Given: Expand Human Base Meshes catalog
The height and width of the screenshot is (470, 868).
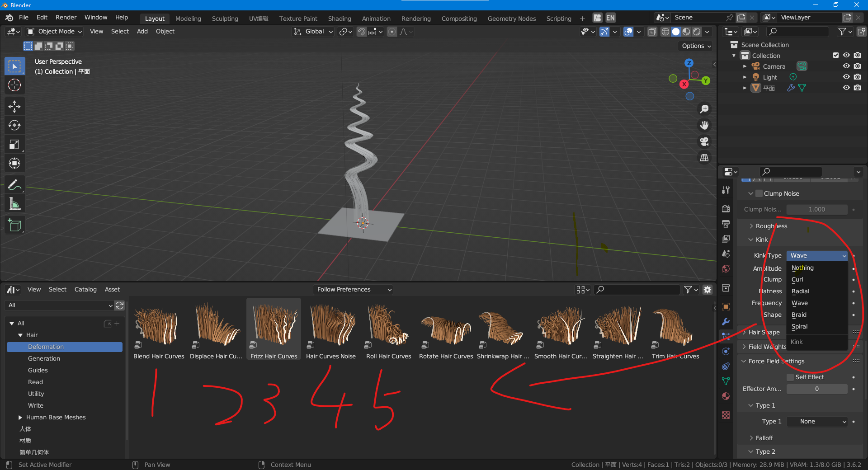Looking at the screenshot, I should [x=20, y=417].
